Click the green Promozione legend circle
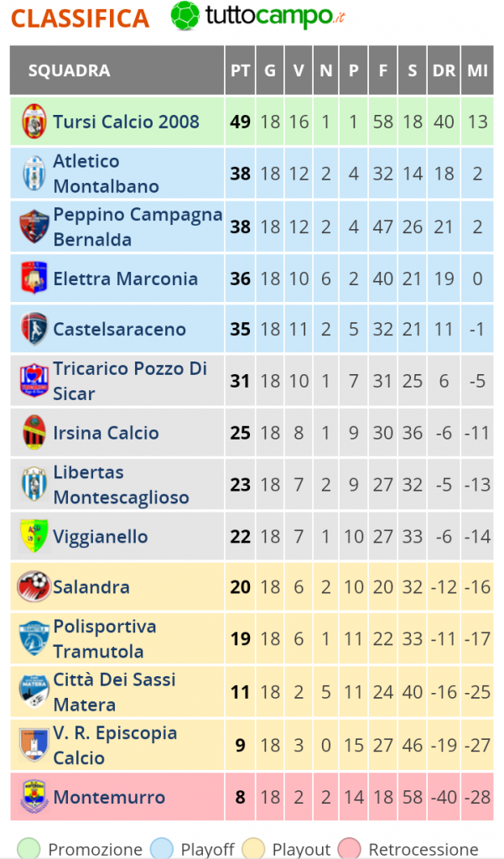This screenshot has width=504, height=859. click(x=30, y=848)
